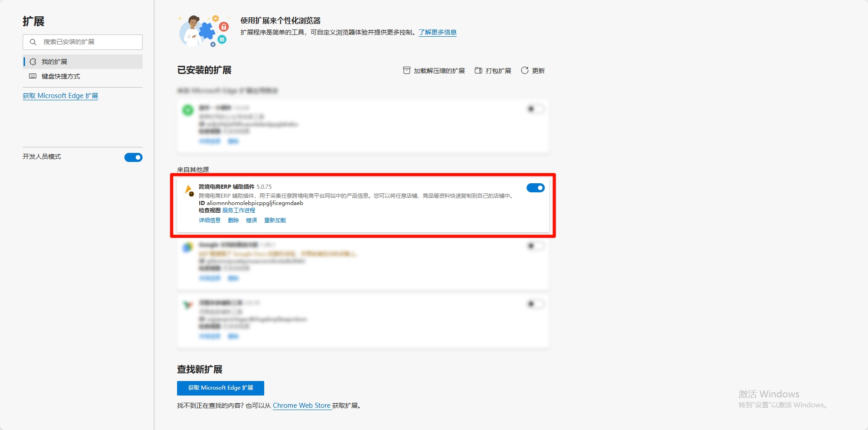Click 重新加载 to reload ERP extension

[x=275, y=220]
